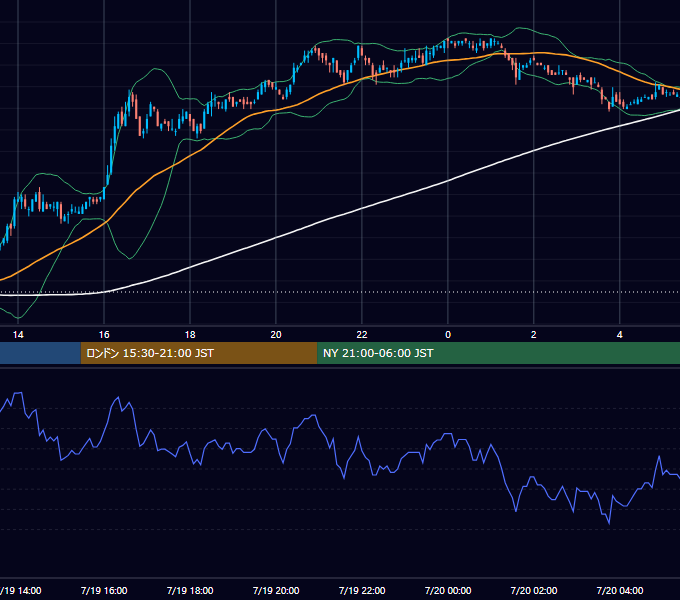Image resolution: width=680 pixels, height=600 pixels.
Task: Click the hour label 18 on price chart axis
Action: pyautogui.click(x=190, y=335)
